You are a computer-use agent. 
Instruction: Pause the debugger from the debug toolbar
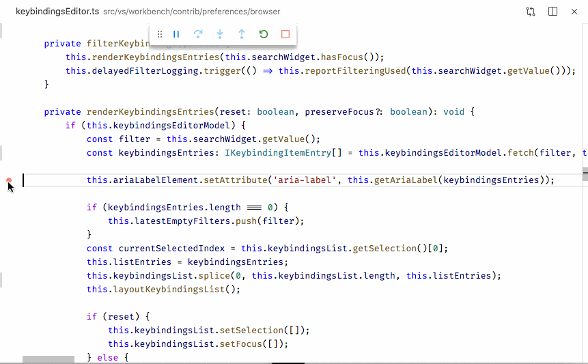click(176, 34)
